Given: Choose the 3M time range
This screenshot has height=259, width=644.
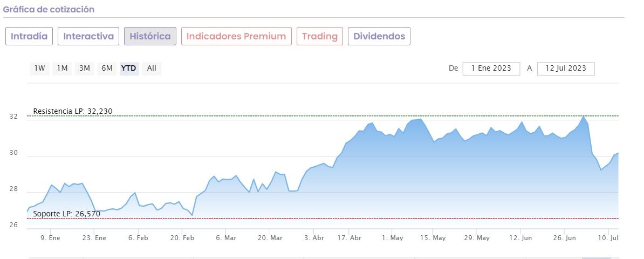Looking at the screenshot, I should click(x=85, y=69).
